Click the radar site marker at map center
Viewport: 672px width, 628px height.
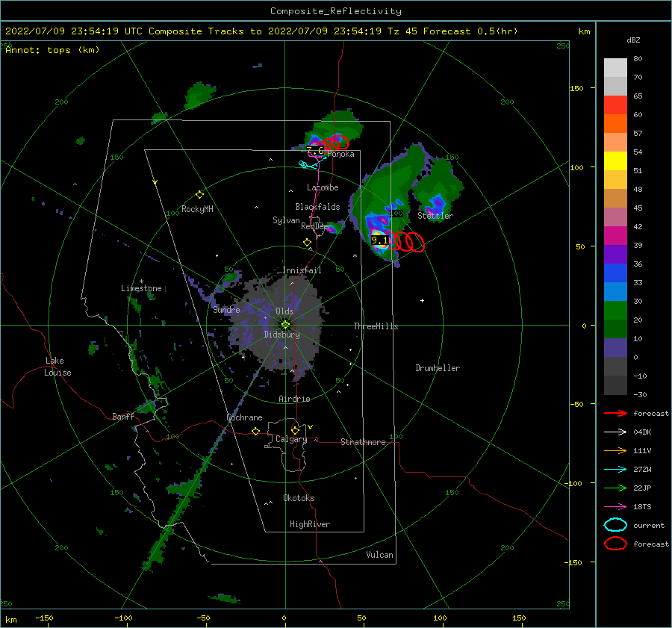(285, 325)
